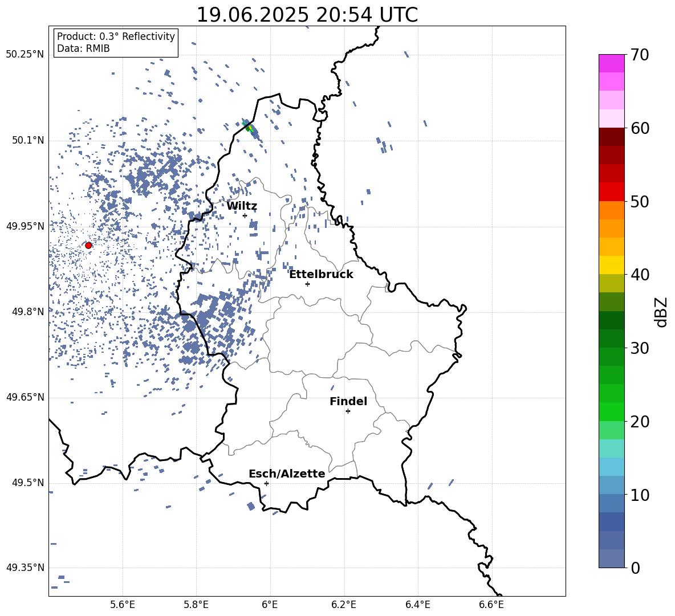
Task: Click the 49.5°N latitude label
Action: coord(28,483)
